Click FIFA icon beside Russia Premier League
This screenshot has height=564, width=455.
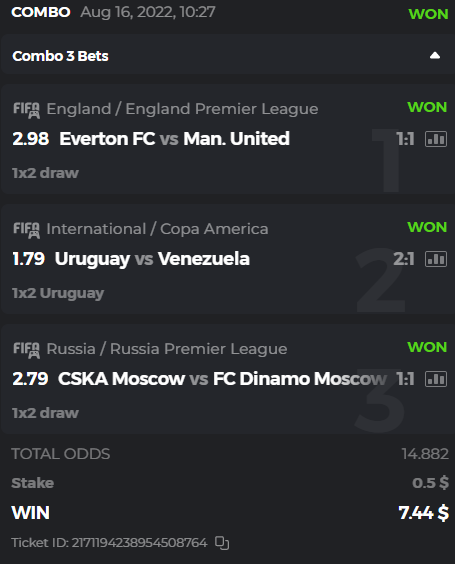point(26,350)
